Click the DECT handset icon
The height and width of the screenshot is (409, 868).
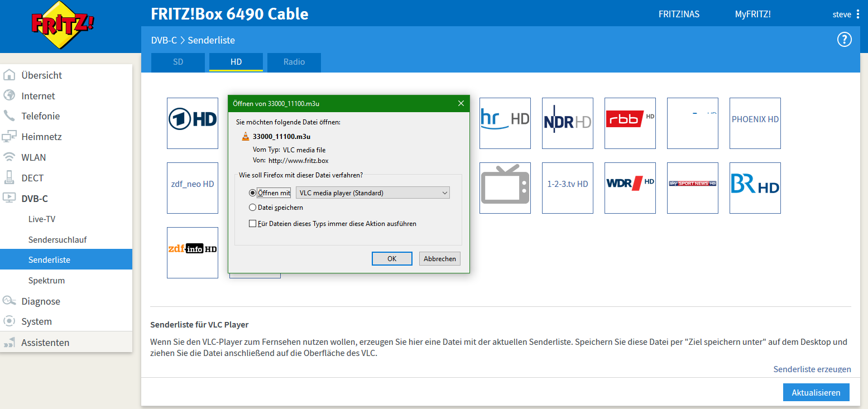click(x=9, y=178)
